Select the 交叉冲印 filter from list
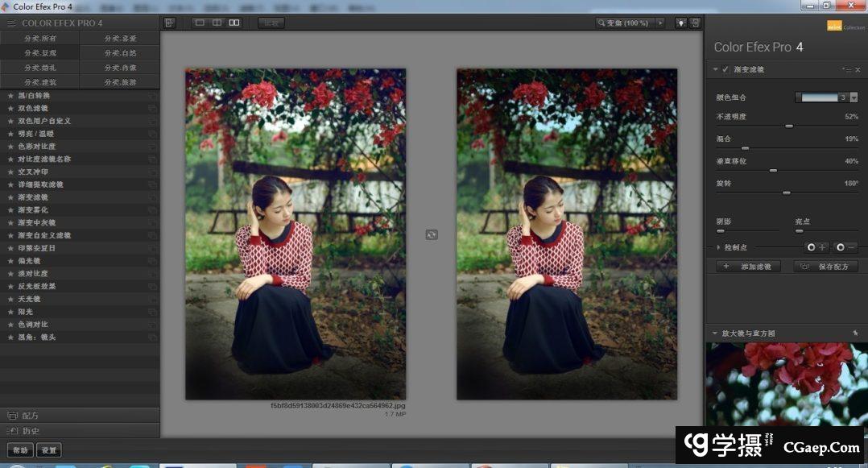Screen dimensions: 868x468 [34, 172]
